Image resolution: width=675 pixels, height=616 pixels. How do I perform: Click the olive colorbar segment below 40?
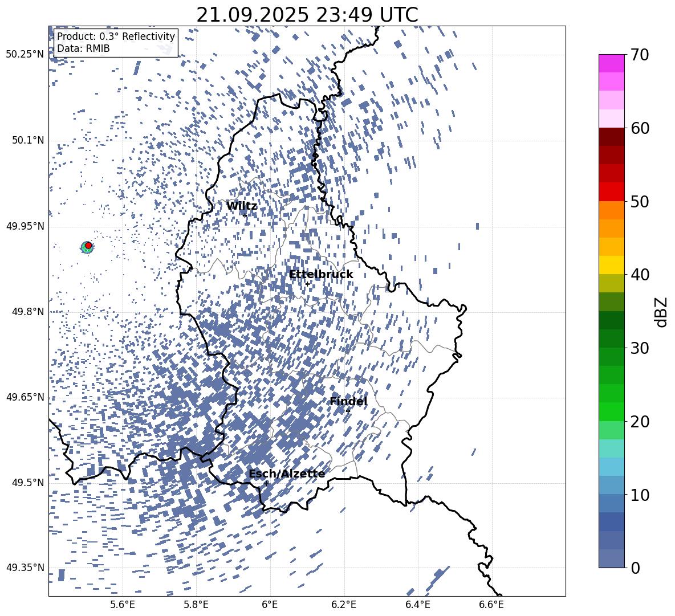click(x=611, y=283)
